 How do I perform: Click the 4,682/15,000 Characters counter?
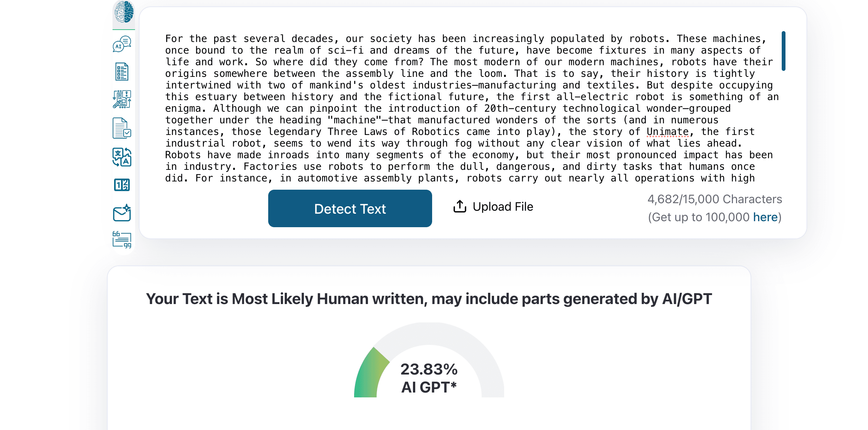[715, 199]
